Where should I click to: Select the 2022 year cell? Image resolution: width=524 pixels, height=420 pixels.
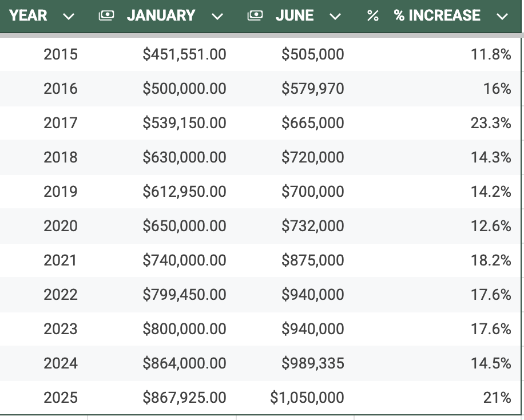[61, 295]
